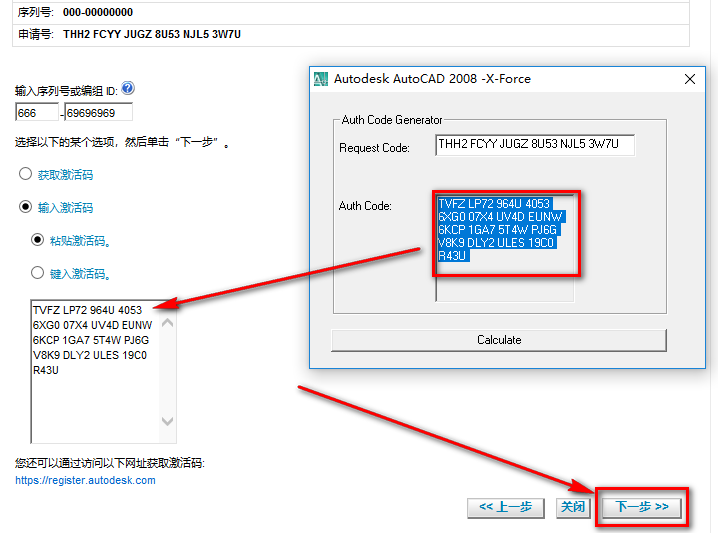Focus the Request Code text field

(535, 146)
